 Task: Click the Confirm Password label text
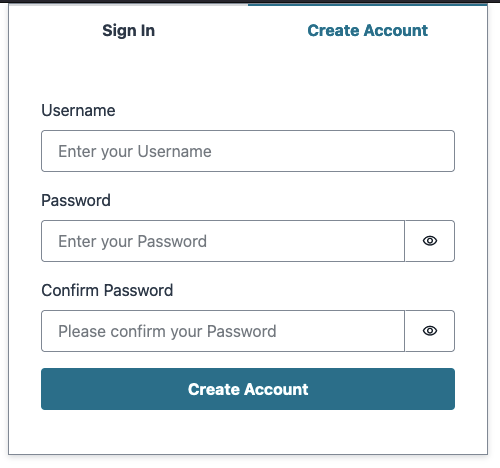pyautogui.click(x=107, y=290)
